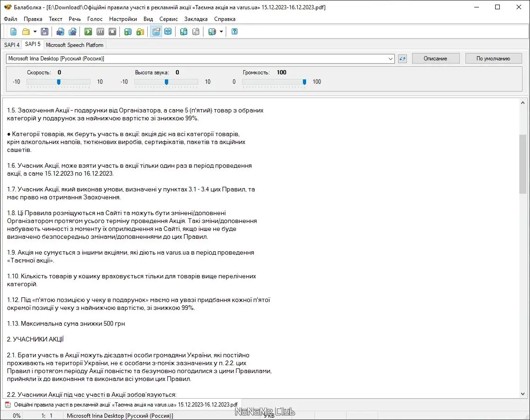Open the Речь menu

[x=75, y=19]
